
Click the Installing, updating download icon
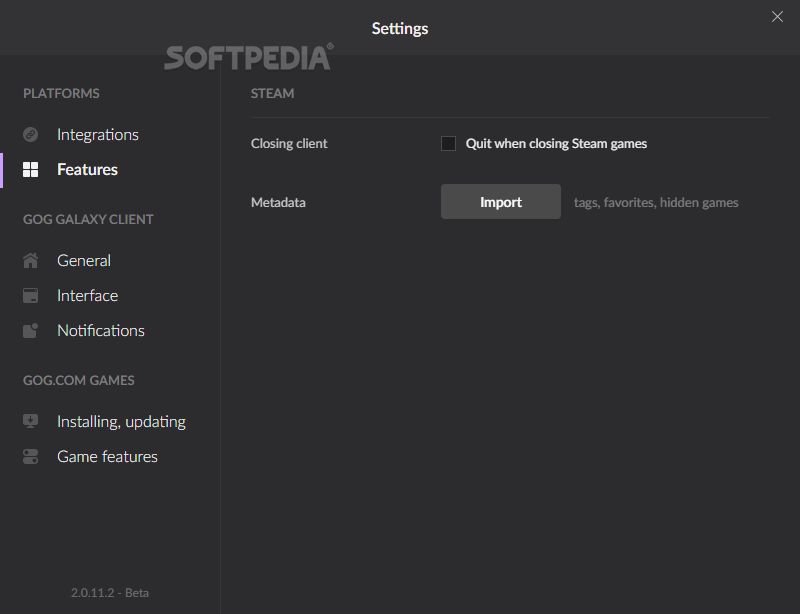(x=31, y=421)
